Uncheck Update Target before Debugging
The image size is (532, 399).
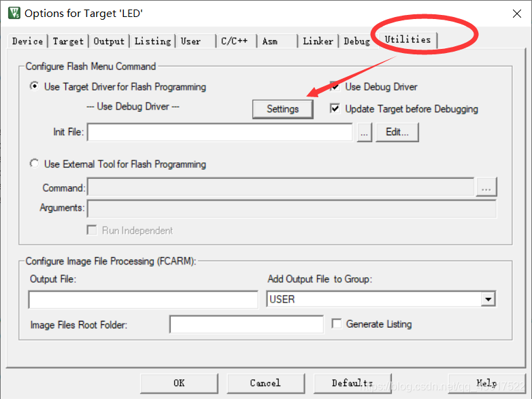335,109
